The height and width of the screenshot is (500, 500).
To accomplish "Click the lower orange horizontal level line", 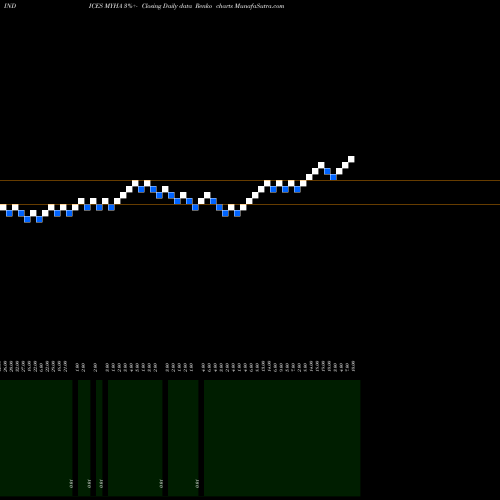I will [x=250, y=204].
